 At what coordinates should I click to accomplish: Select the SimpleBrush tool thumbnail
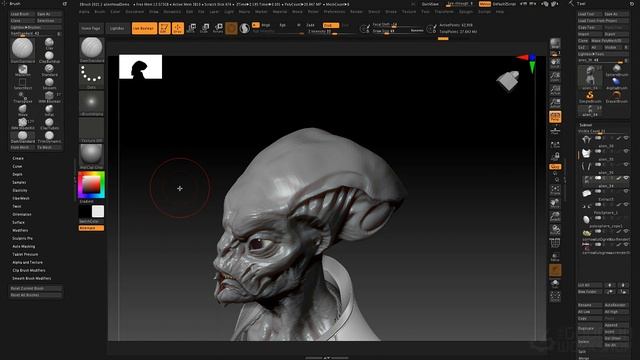click(590, 97)
